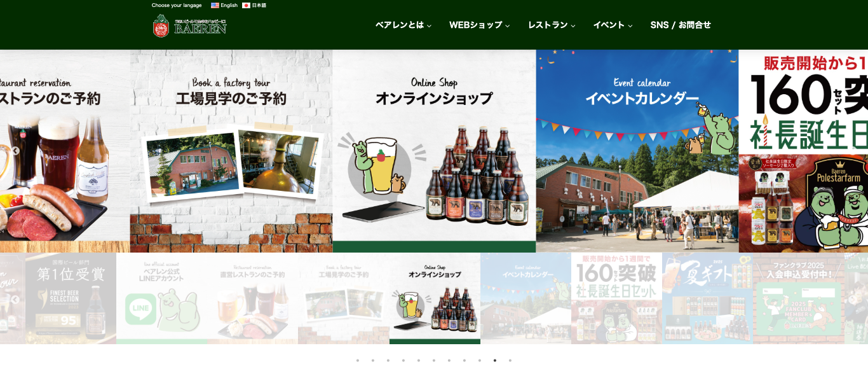The height and width of the screenshot is (376, 868).
Task: Open the large 工場見学のご予約 banner slide
Action: tap(231, 151)
